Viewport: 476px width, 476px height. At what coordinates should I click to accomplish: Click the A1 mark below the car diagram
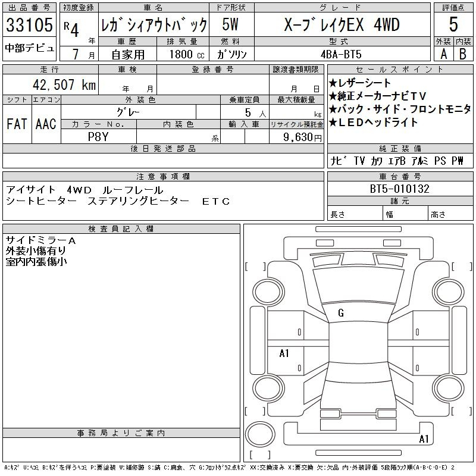coord(424,439)
